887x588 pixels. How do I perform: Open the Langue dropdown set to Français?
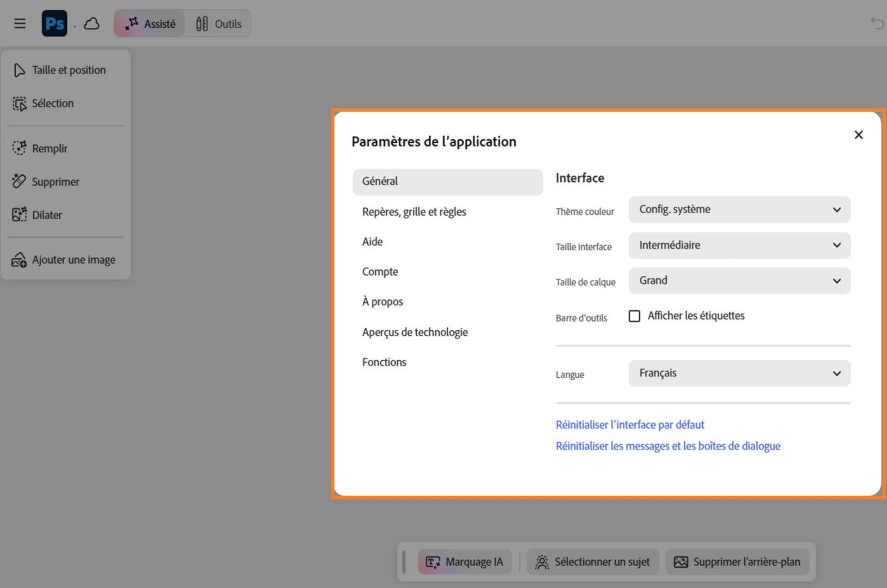(x=739, y=373)
